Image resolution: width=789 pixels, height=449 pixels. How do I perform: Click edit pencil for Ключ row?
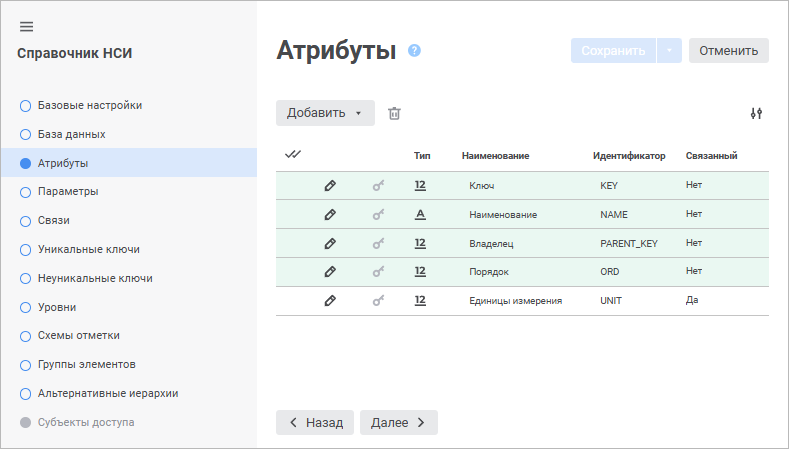[x=330, y=186]
